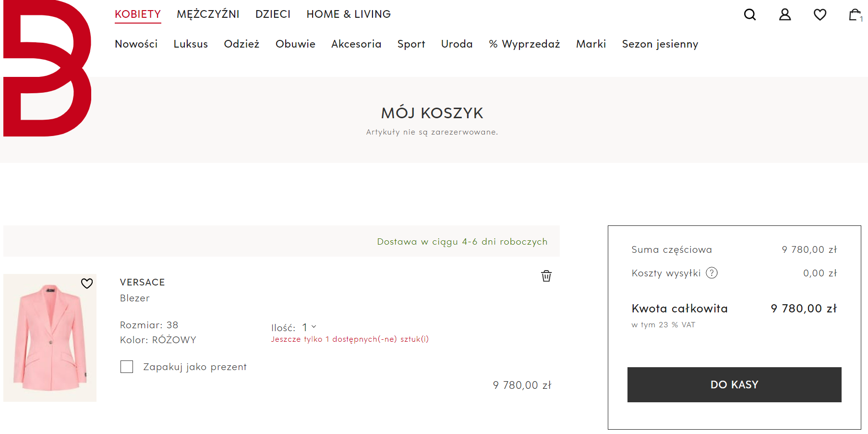Viewport: 868px width, 434px height.
Task: Open the Sport category menu
Action: pyautogui.click(x=411, y=44)
